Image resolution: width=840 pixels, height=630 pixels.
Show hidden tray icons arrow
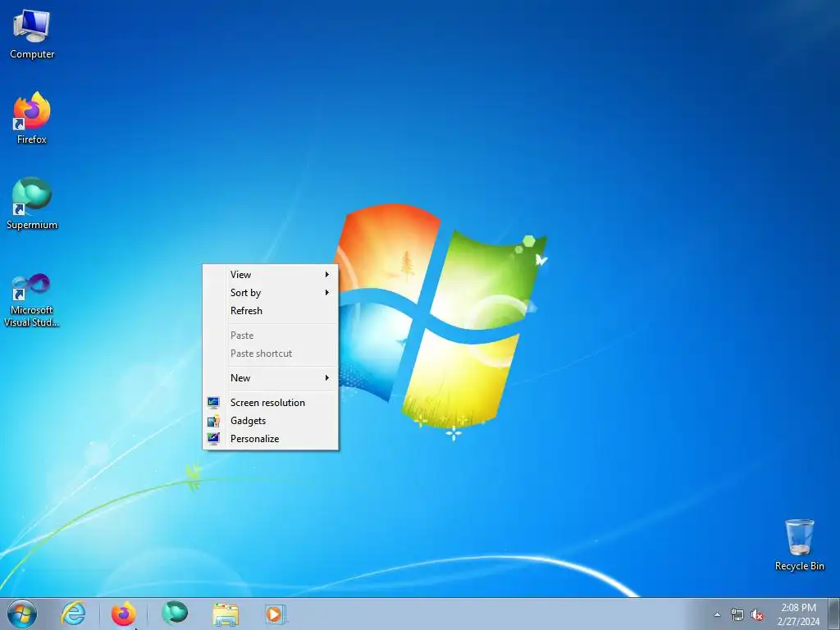click(x=717, y=615)
